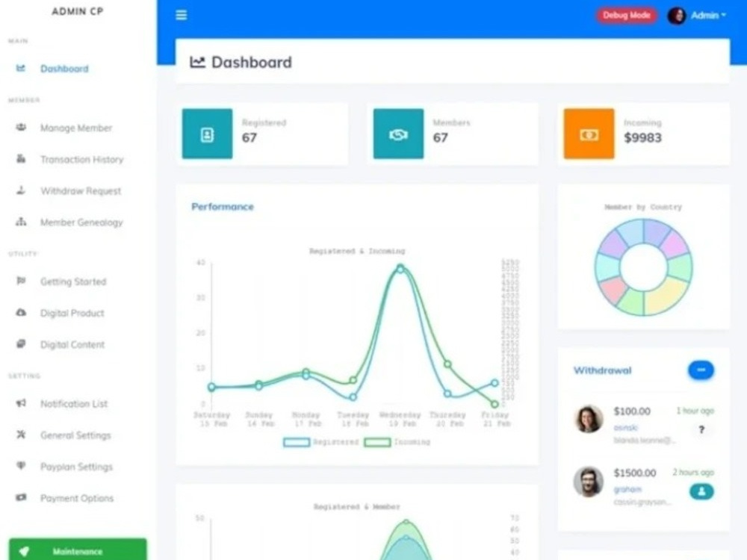Click the green Maintenance button

click(78, 550)
